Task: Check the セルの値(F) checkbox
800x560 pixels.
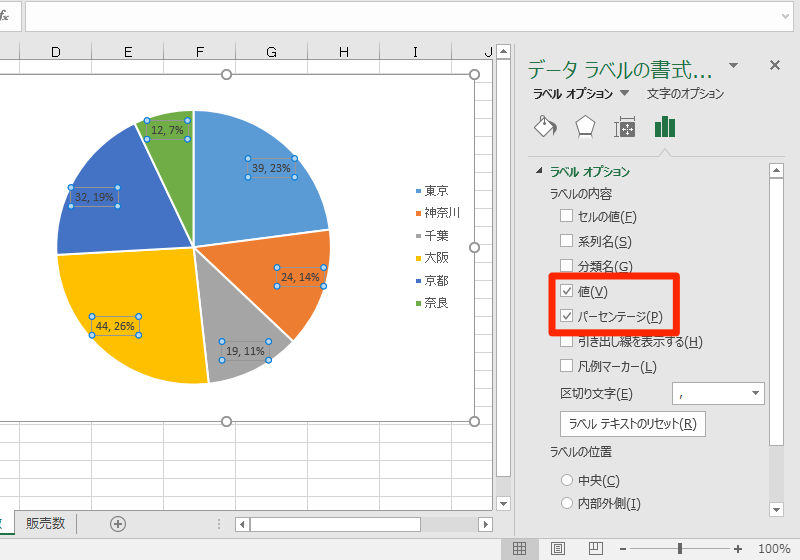Action: tap(566, 216)
